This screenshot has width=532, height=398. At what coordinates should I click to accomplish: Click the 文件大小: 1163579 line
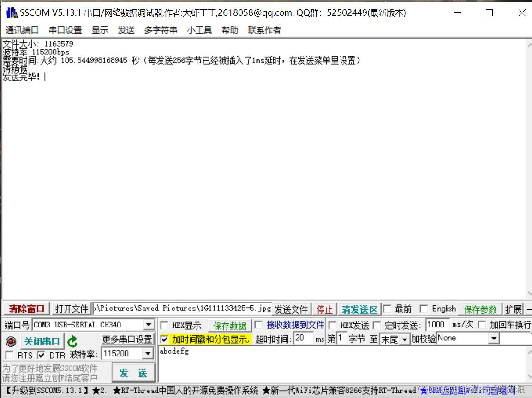point(38,44)
